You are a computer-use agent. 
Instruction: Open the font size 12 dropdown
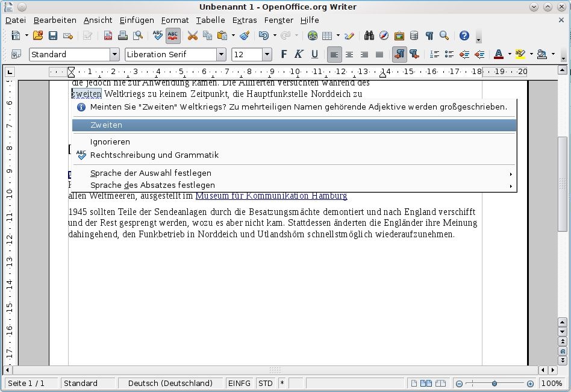click(x=267, y=54)
